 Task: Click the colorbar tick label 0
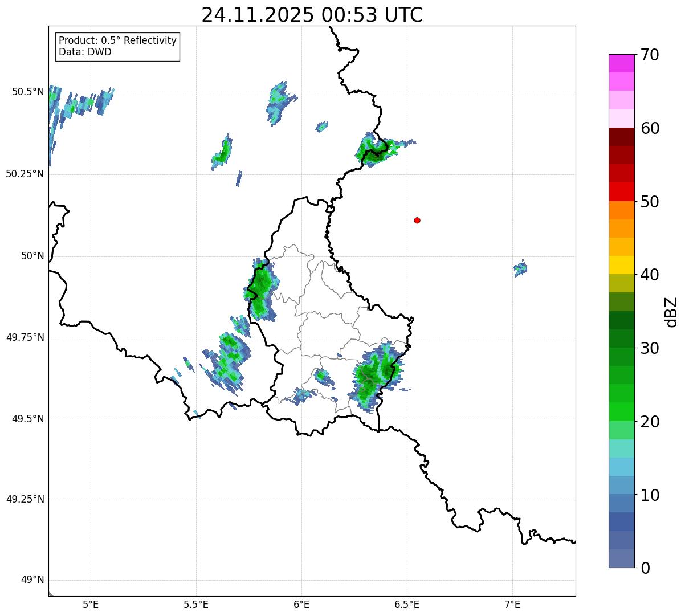pyautogui.click(x=645, y=568)
